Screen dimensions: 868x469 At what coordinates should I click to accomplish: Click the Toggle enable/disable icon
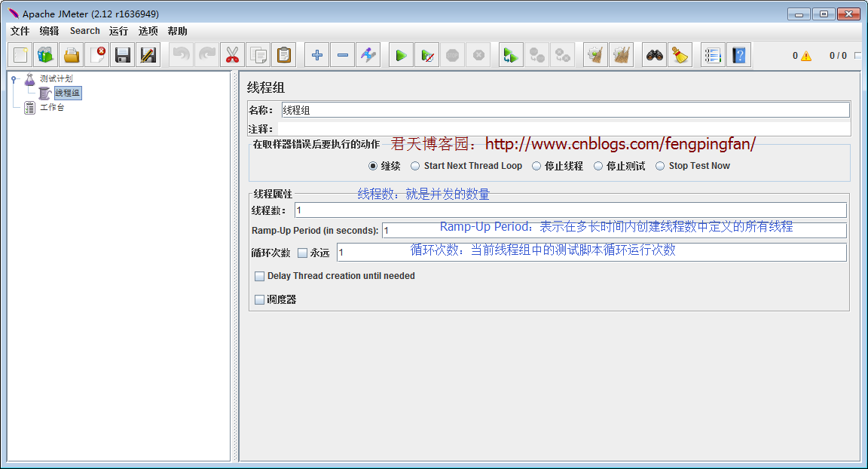[368, 55]
